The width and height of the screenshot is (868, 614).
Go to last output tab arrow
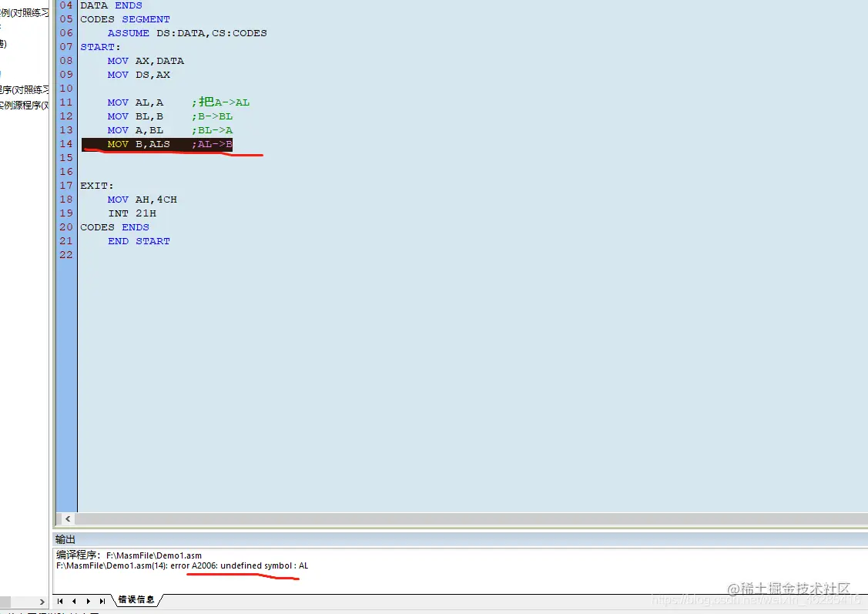pyautogui.click(x=102, y=601)
